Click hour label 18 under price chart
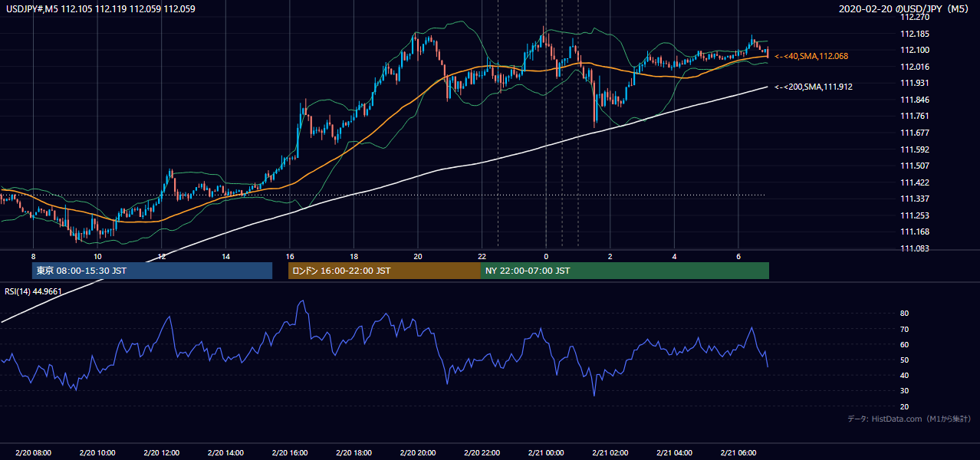This screenshot has height=460, width=980. [354, 255]
